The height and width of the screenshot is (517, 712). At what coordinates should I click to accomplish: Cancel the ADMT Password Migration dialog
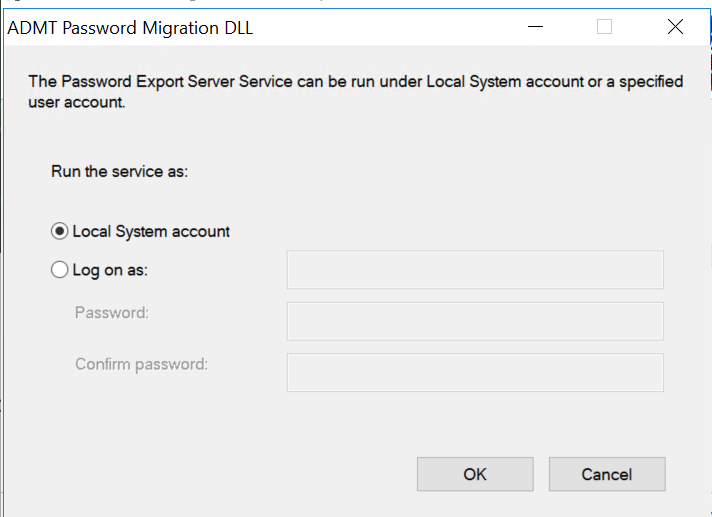pyautogui.click(x=607, y=474)
